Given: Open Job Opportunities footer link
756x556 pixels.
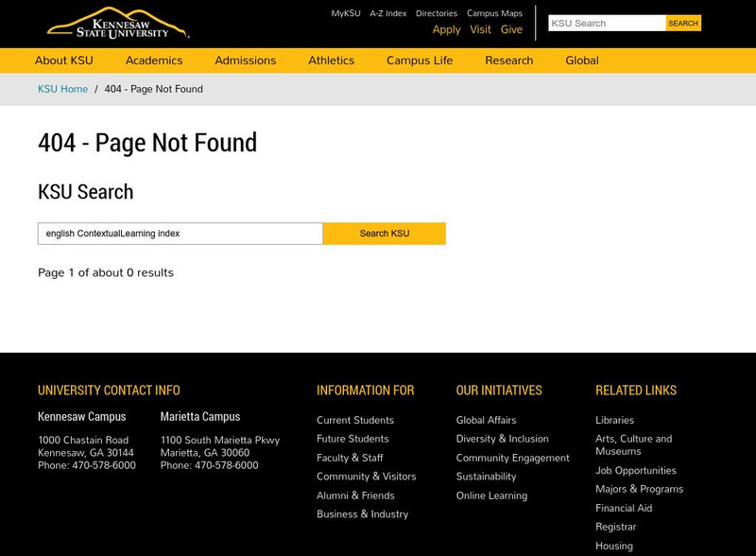Looking at the screenshot, I should pos(635,471).
